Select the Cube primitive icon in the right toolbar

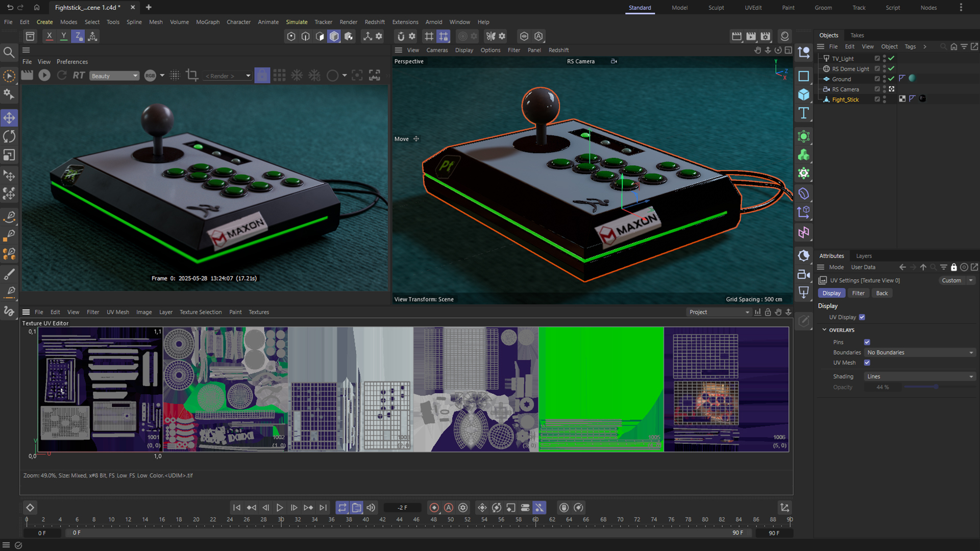804,95
